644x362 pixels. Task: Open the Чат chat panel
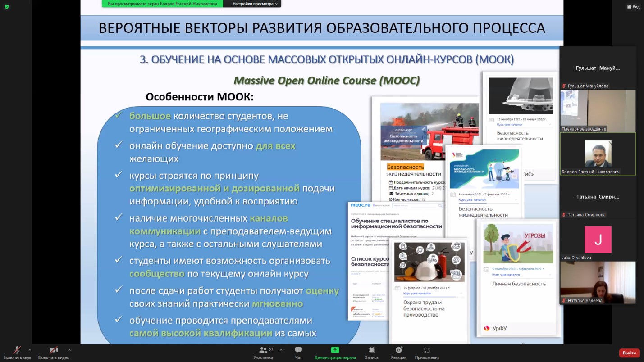(298, 350)
